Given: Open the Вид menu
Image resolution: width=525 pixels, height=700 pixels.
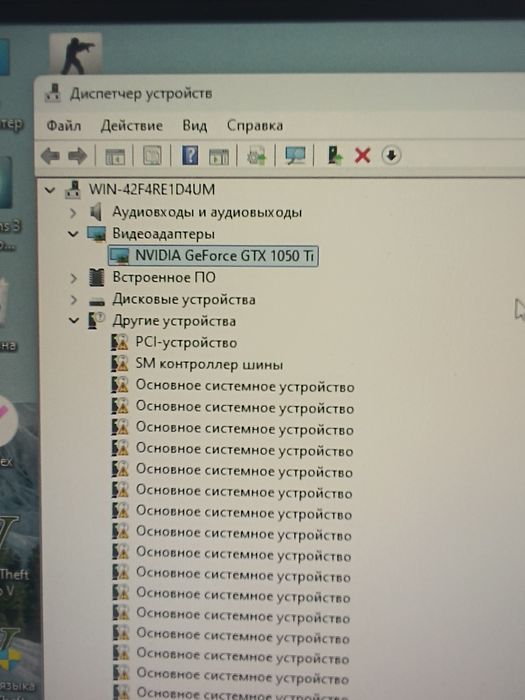Looking at the screenshot, I should coord(195,125).
